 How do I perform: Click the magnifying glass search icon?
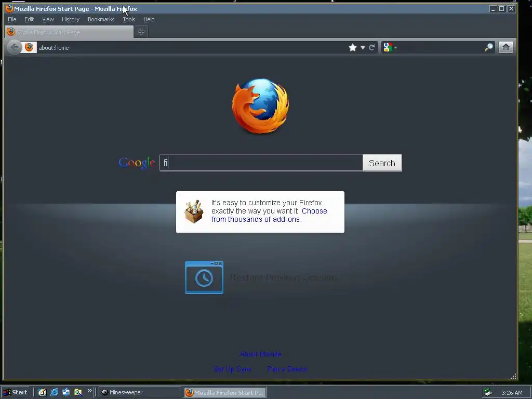pyautogui.click(x=488, y=47)
